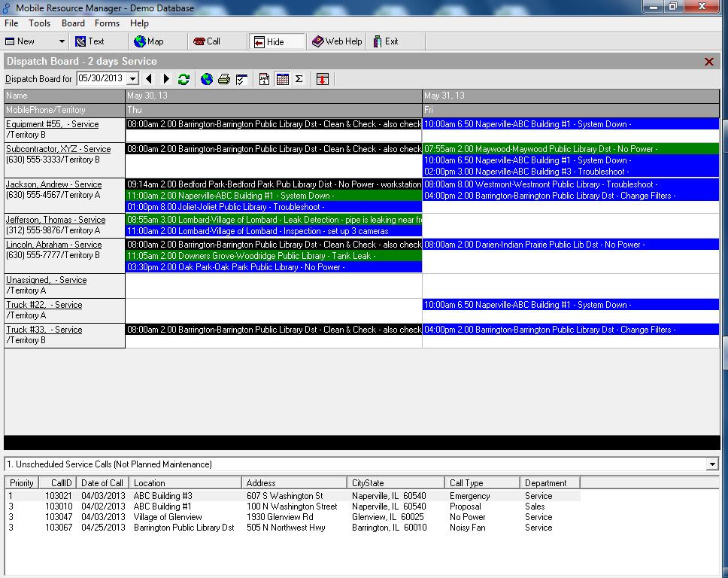The width and height of the screenshot is (728, 578).
Task: Click the Sigma totals icon
Action: coord(299,79)
